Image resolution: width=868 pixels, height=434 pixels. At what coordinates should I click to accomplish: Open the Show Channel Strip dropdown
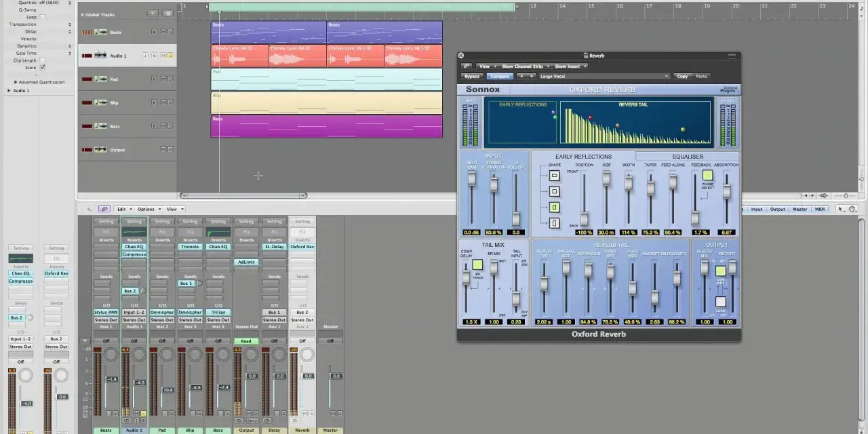[x=524, y=66]
